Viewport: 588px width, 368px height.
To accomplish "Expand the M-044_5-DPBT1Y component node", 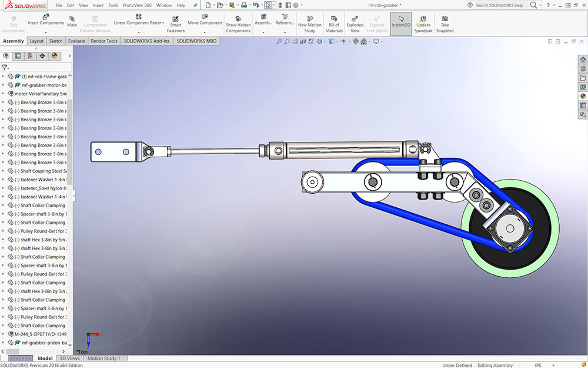I will tap(4, 334).
